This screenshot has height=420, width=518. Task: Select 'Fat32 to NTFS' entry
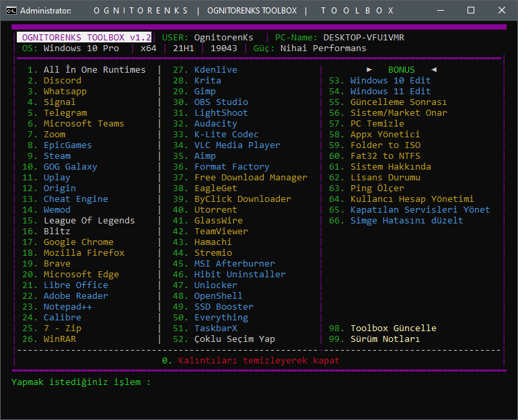click(x=385, y=156)
